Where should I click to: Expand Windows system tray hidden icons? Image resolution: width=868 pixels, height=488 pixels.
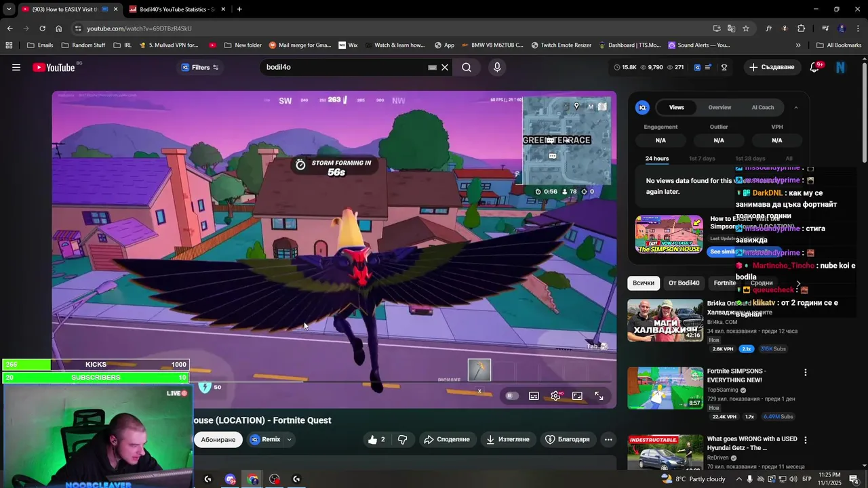click(x=739, y=479)
